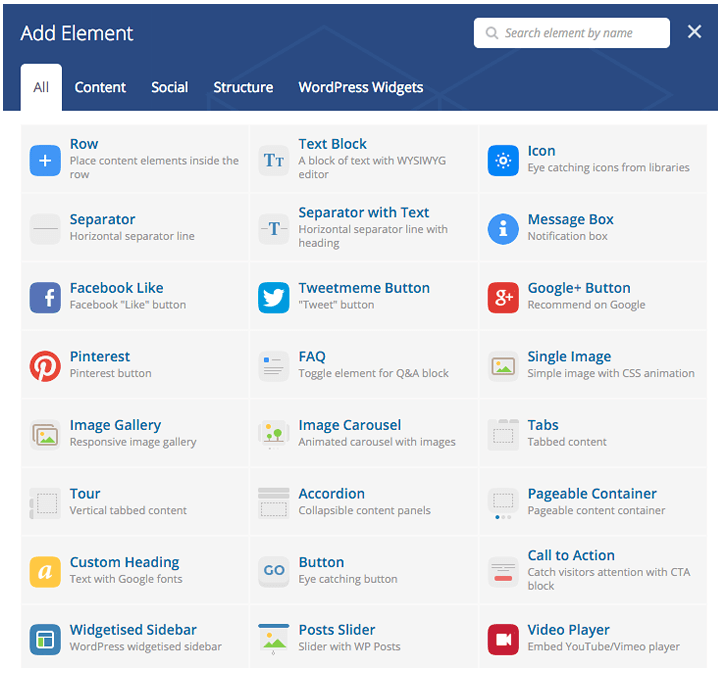Click the red Pinterest icon
The width and height of the screenshot is (718, 676).
[45, 366]
